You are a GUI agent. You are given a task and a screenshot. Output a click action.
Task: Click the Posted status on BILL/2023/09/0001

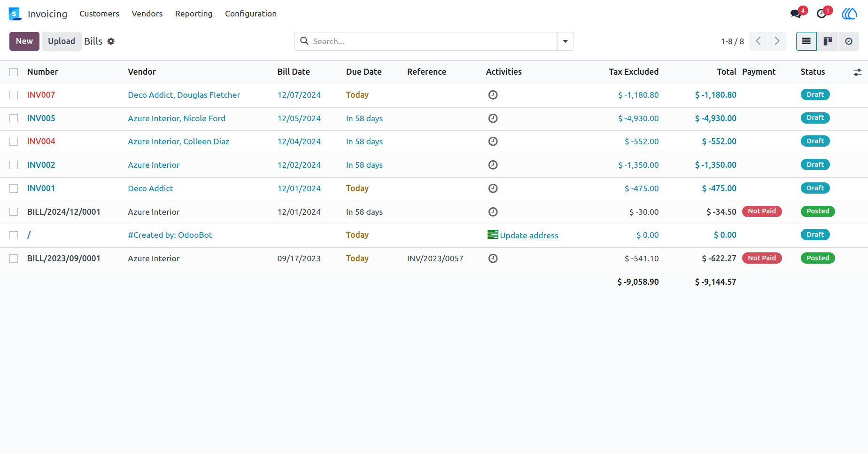click(x=818, y=258)
